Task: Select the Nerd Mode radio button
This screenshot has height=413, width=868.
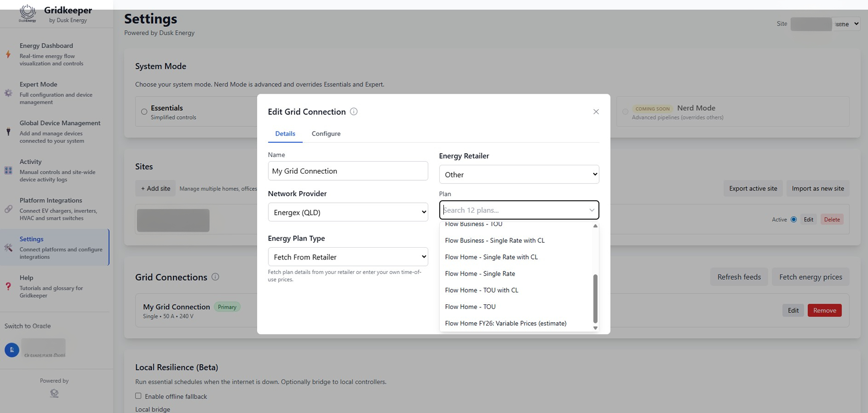Action: [625, 112]
